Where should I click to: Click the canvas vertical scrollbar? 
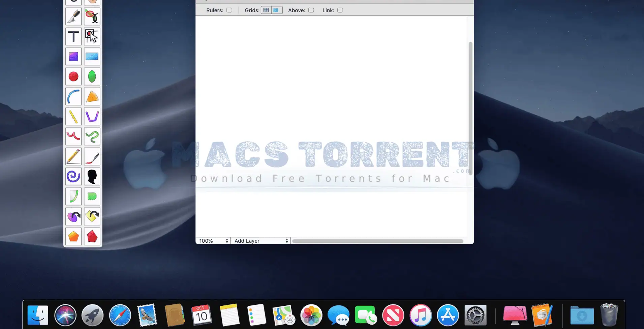point(470,109)
